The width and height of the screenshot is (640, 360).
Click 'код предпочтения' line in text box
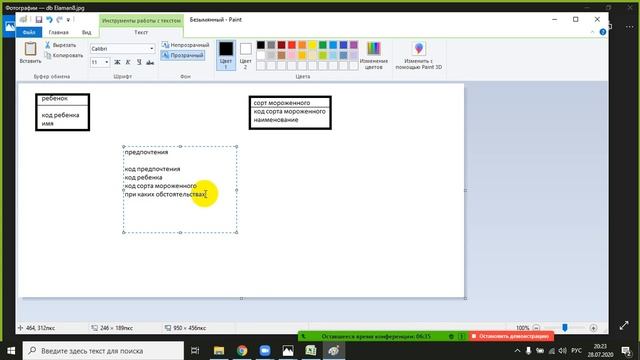[152, 169]
